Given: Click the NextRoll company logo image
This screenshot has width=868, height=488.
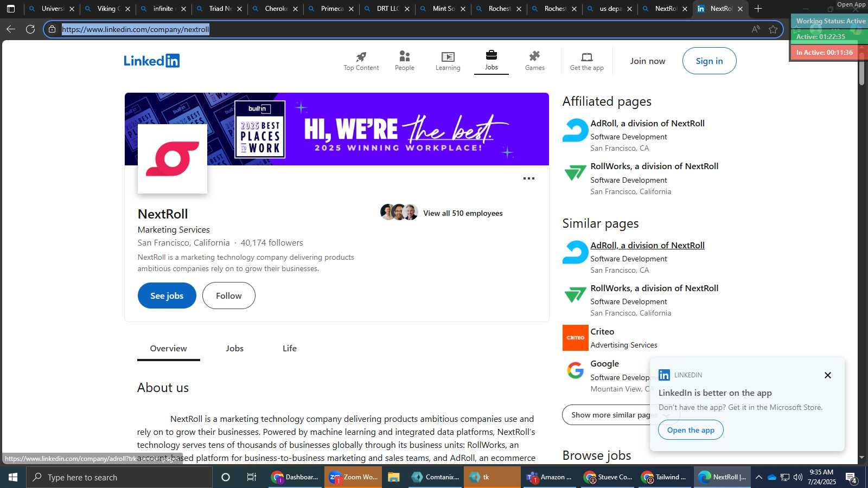Looking at the screenshot, I should tap(173, 159).
